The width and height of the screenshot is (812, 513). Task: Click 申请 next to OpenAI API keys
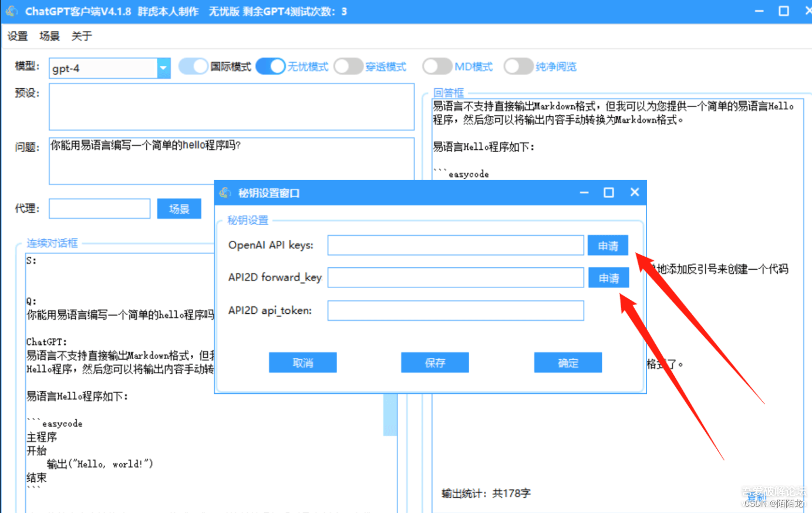(x=608, y=246)
